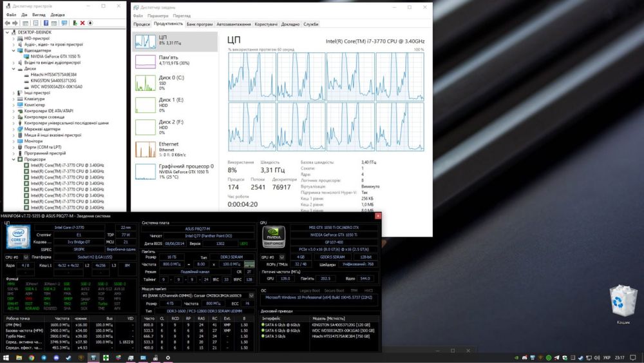Viewport: 644px width, 363px height.
Task: Select NVIDIA GeForce GTX 1050 Ti in device tree
Action: click(x=55, y=56)
